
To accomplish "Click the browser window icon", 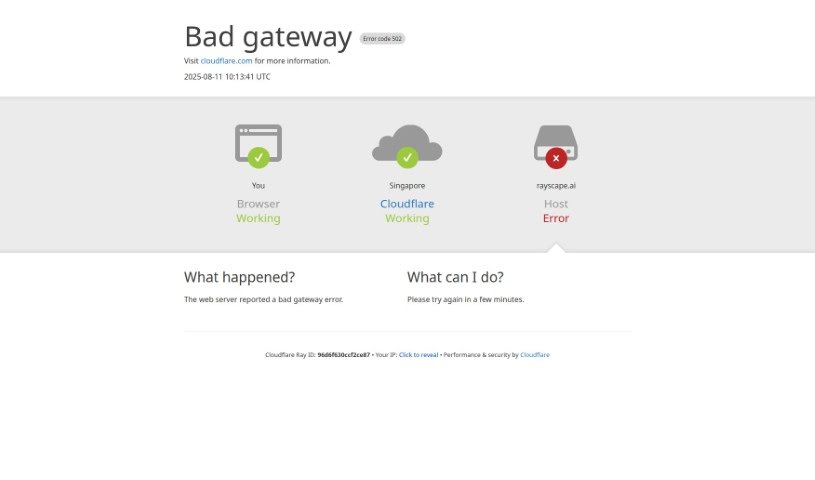I will tap(258, 144).
